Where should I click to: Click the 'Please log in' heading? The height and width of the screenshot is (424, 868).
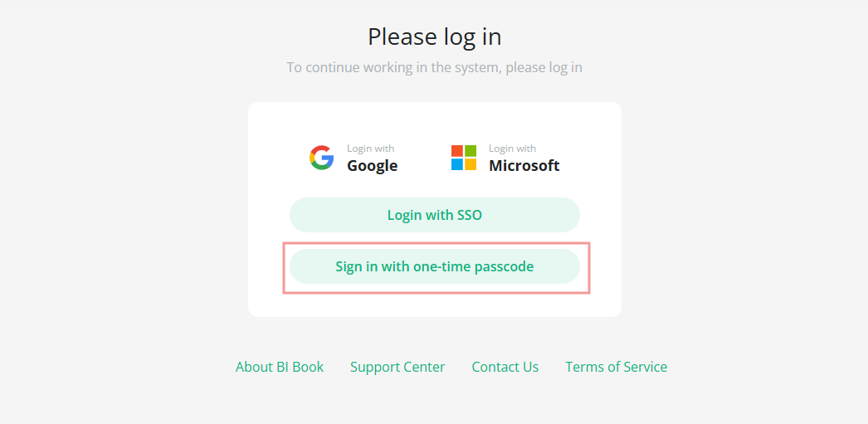tap(435, 37)
